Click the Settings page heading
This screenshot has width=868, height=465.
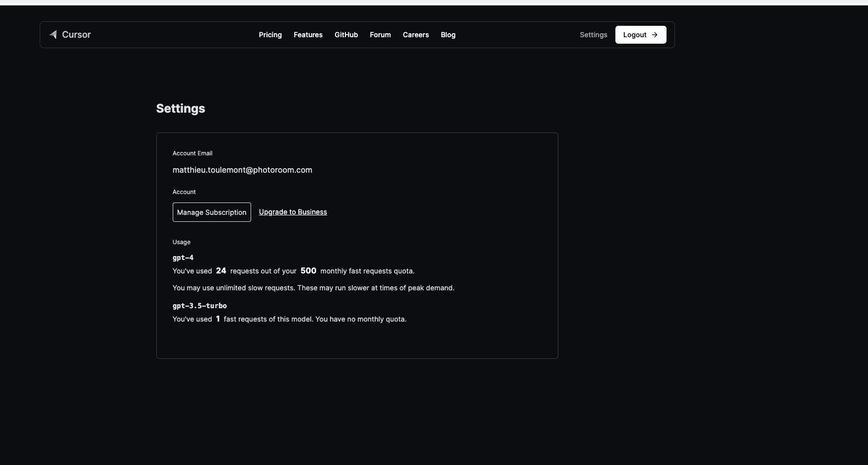[x=181, y=108]
